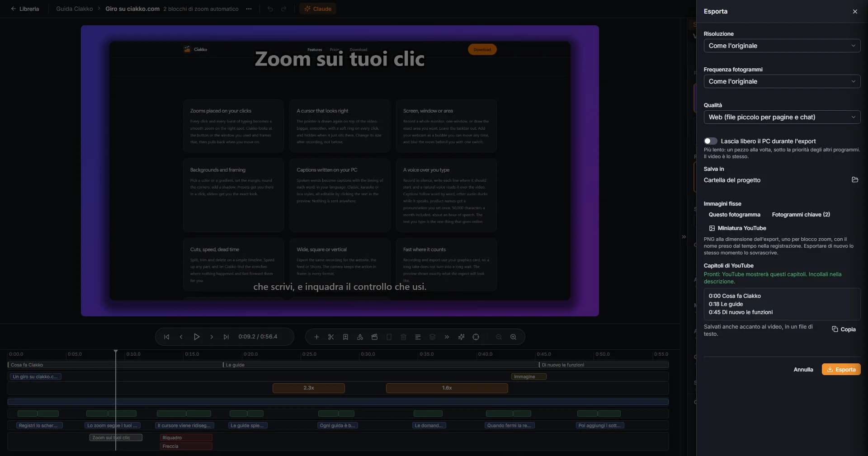Open the three-dot project menu
Viewport: 868px width, 456px height.
pos(249,9)
